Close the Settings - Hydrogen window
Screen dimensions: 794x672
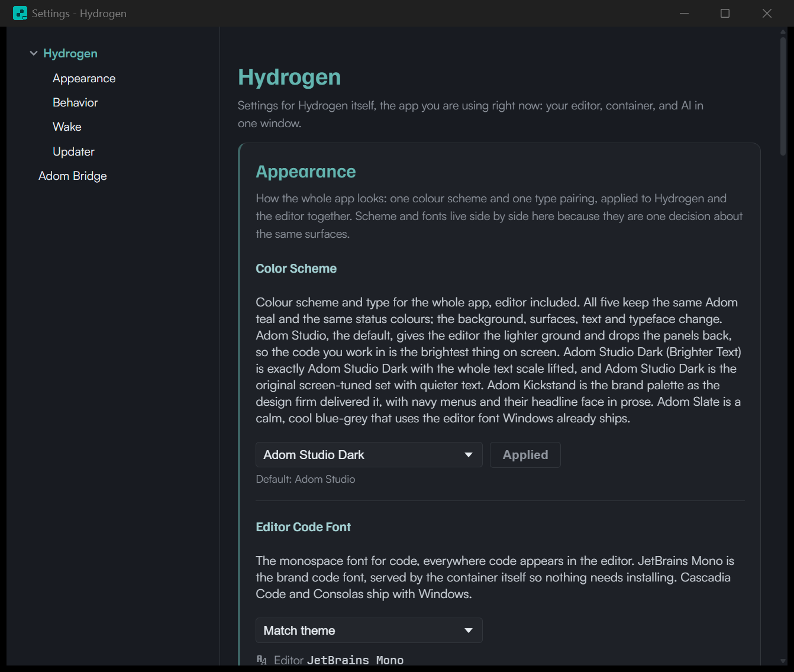pyautogui.click(x=767, y=13)
